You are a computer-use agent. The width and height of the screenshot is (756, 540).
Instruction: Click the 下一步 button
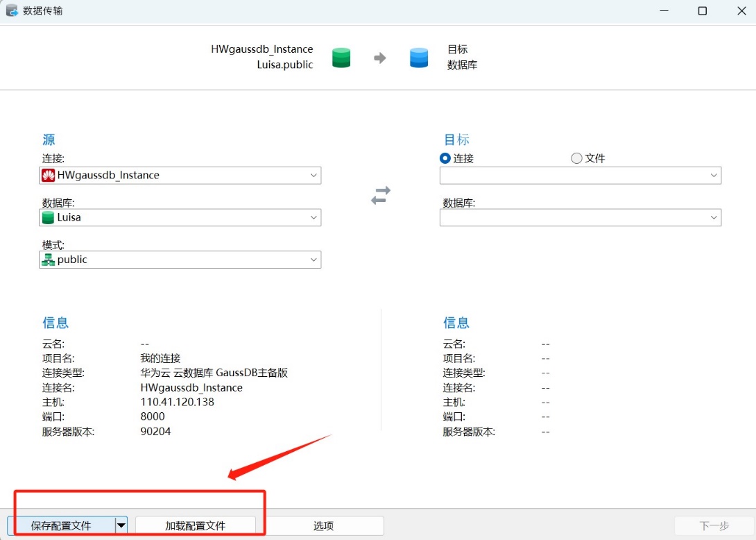tap(714, 525)
